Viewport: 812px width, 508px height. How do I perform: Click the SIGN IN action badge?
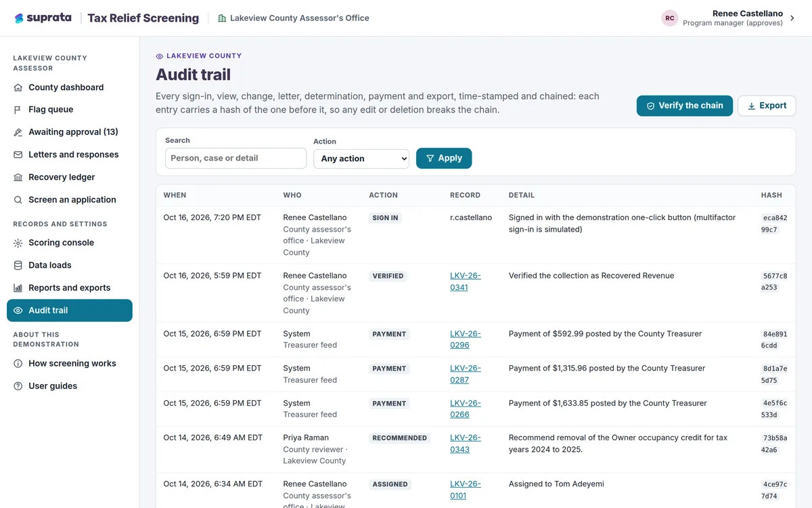click(x=385, y=218)
